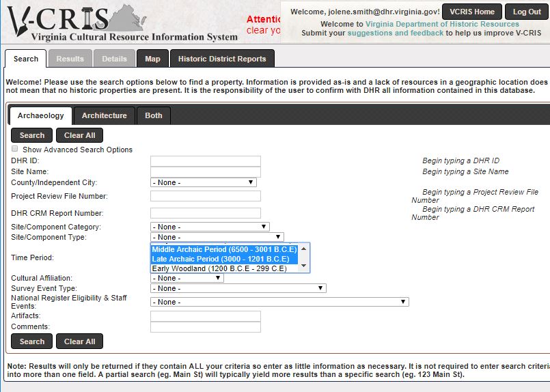Click the top Clear All button
The height and width of the screenshot is (392, 550).
coord(80,135)
